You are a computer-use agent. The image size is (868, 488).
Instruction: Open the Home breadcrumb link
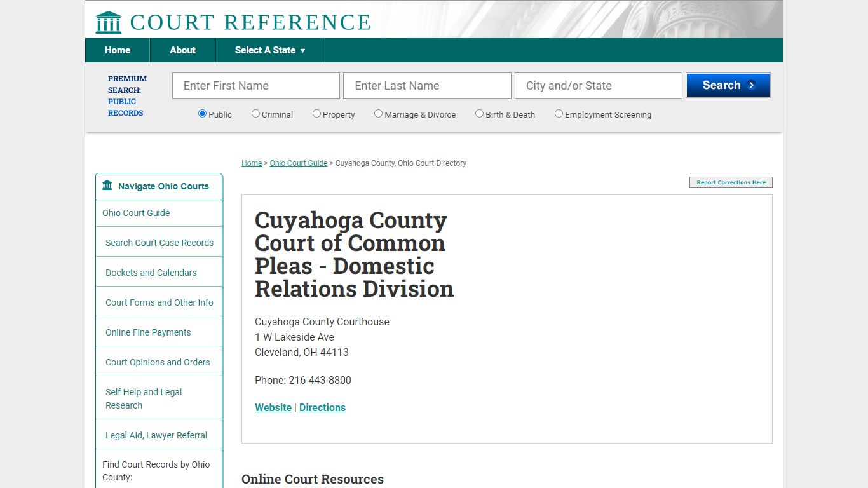point(252,163)
